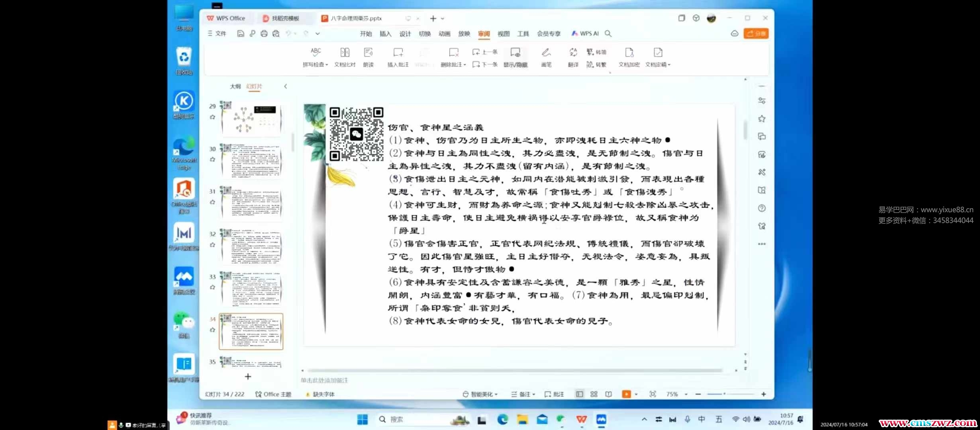
Task: Click the 拼写检查 spell check icon
Action: coord(316,52)
